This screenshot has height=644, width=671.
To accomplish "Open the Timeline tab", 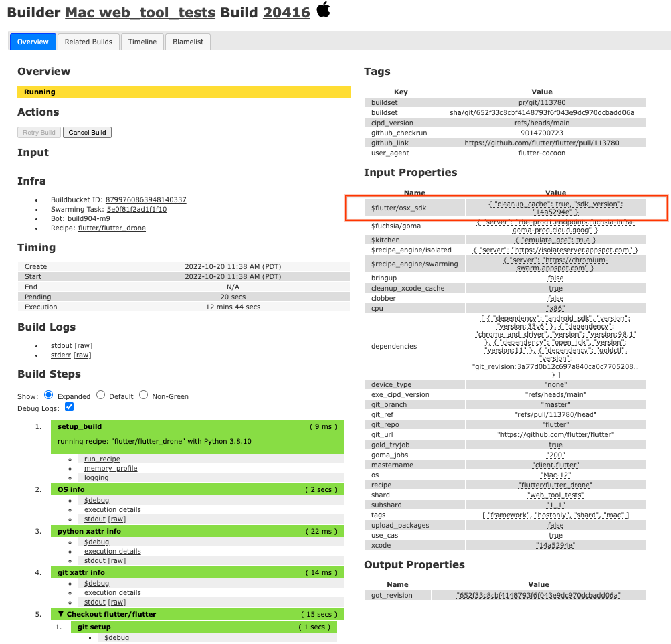I will [x=142, y=42].
